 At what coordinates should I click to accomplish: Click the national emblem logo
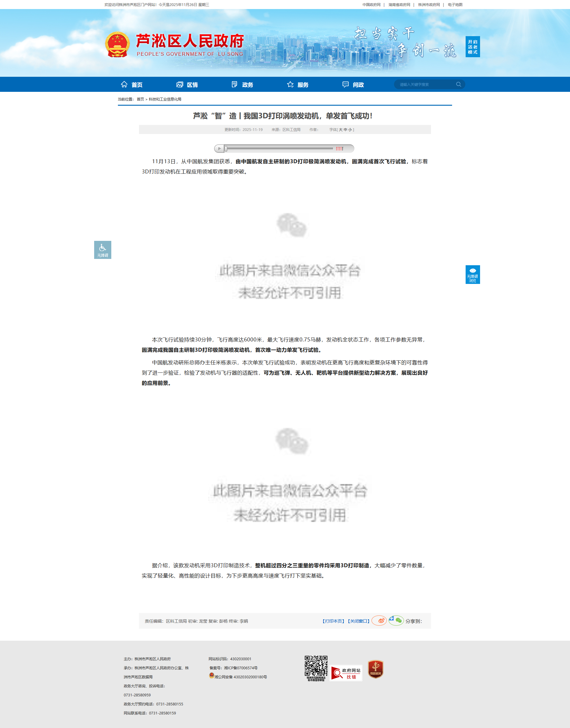117,45
